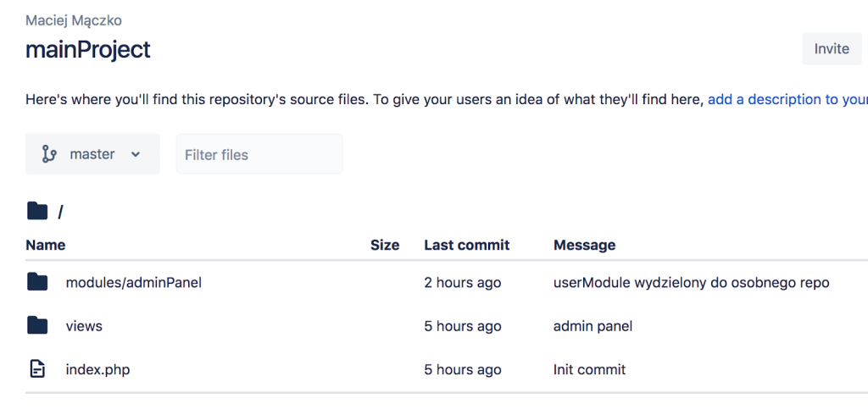Click the Maciej Mączko owner link
The image size is (868, 415).
pos(74,21)
